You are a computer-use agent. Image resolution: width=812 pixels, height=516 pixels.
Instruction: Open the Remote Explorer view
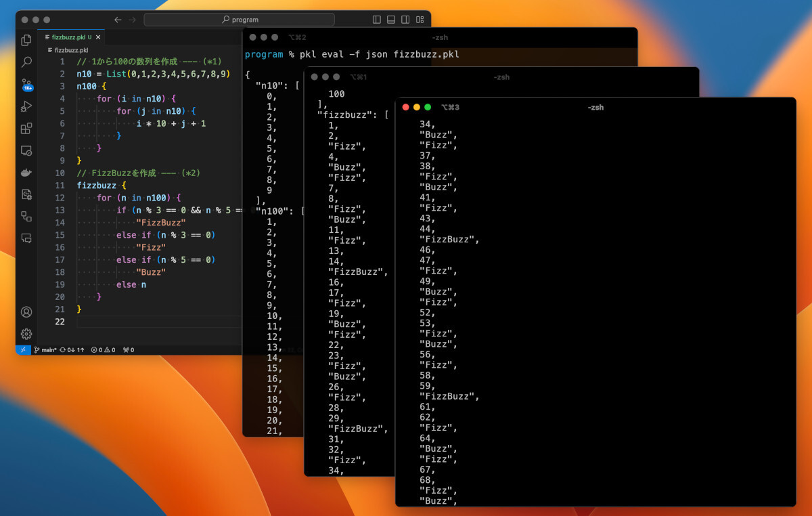pyautogui.click(x=26, y=151)
